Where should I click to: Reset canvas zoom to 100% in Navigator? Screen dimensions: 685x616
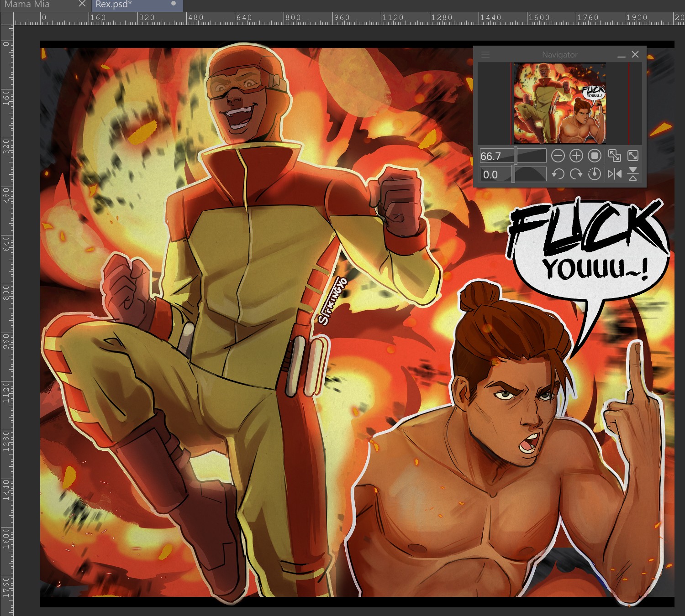click(595, 156)
